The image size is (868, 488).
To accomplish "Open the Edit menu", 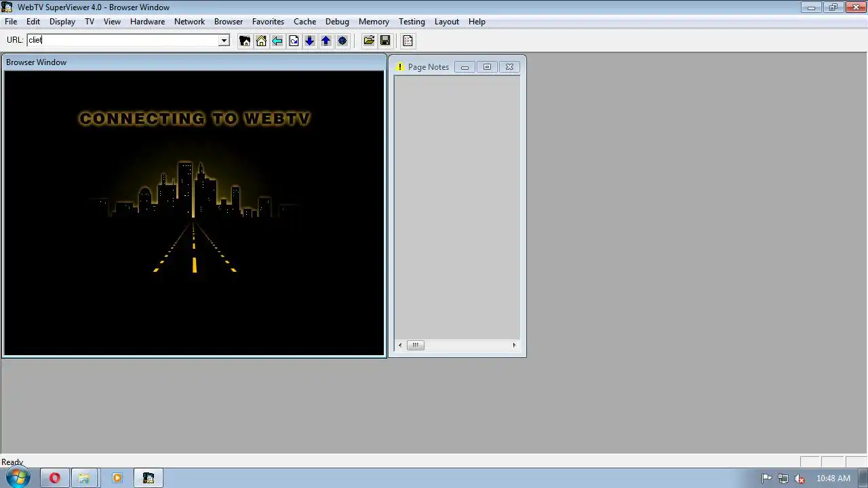I will (x=33, y=22).
